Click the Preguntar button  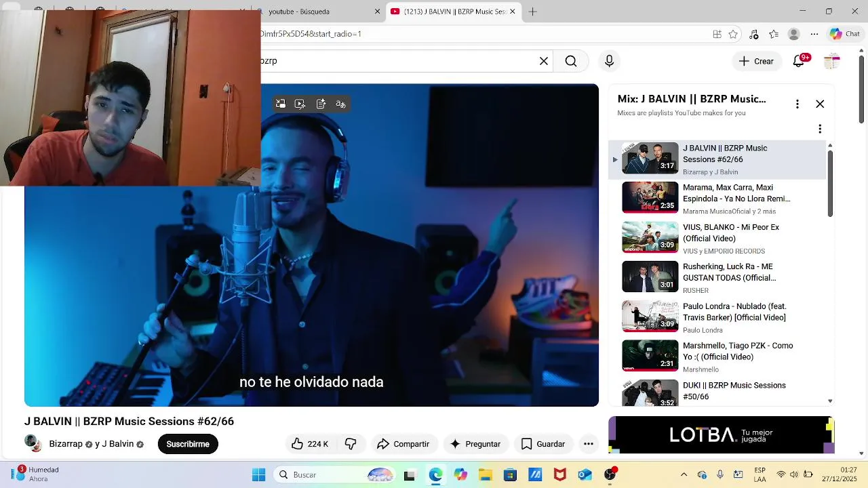point(475,444)
